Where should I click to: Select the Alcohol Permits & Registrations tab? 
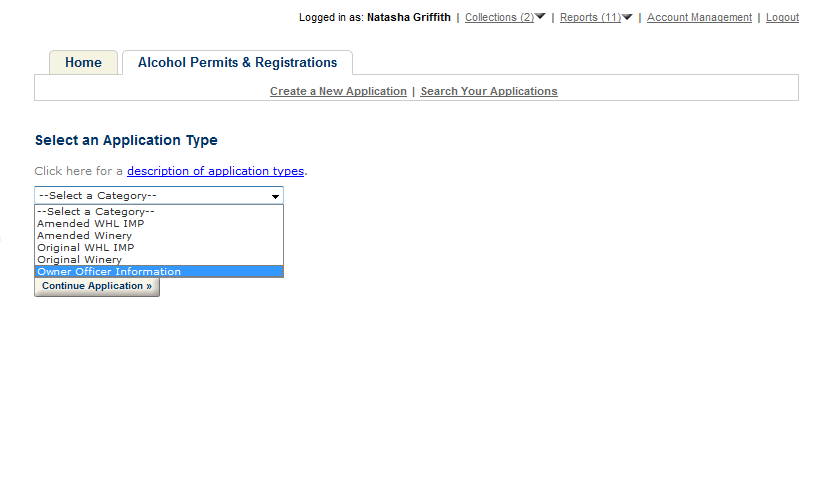coord(237,62)
